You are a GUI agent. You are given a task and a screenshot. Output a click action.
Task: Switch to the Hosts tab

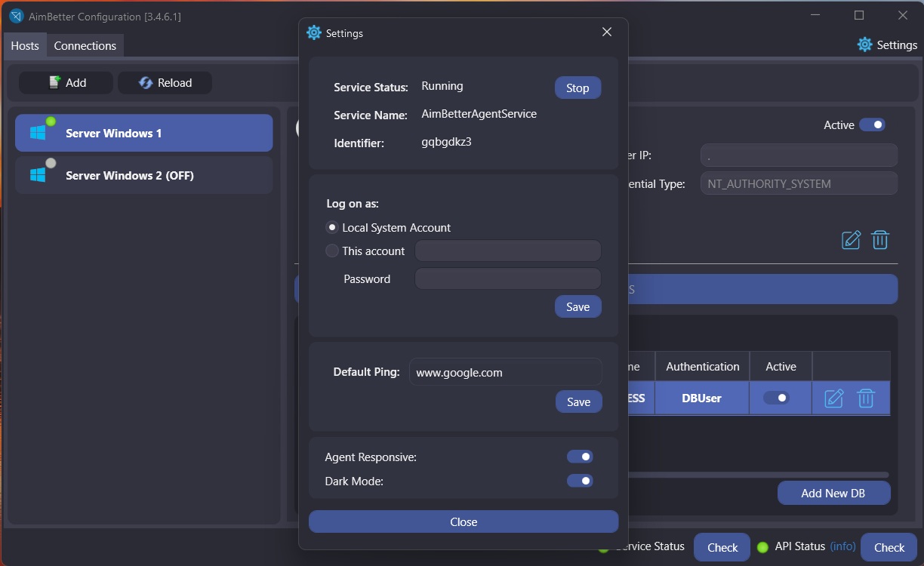25,45
